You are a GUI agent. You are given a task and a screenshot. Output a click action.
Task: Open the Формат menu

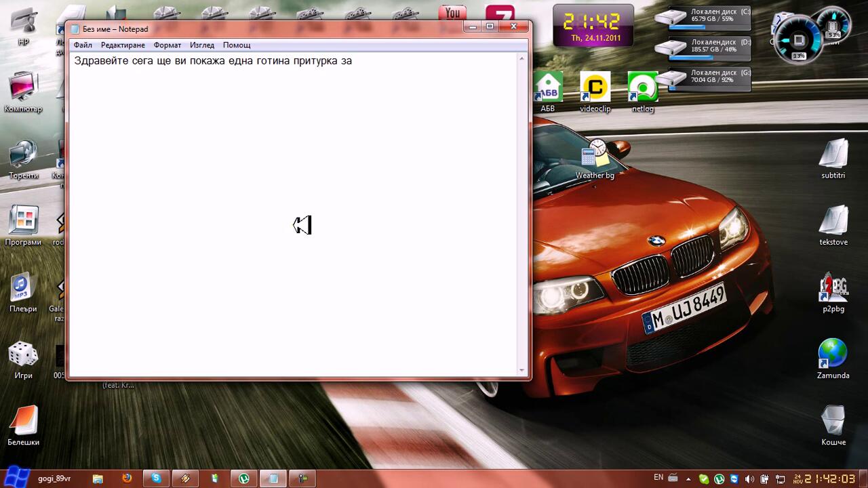pyautogui.click(x=167, y=45)
